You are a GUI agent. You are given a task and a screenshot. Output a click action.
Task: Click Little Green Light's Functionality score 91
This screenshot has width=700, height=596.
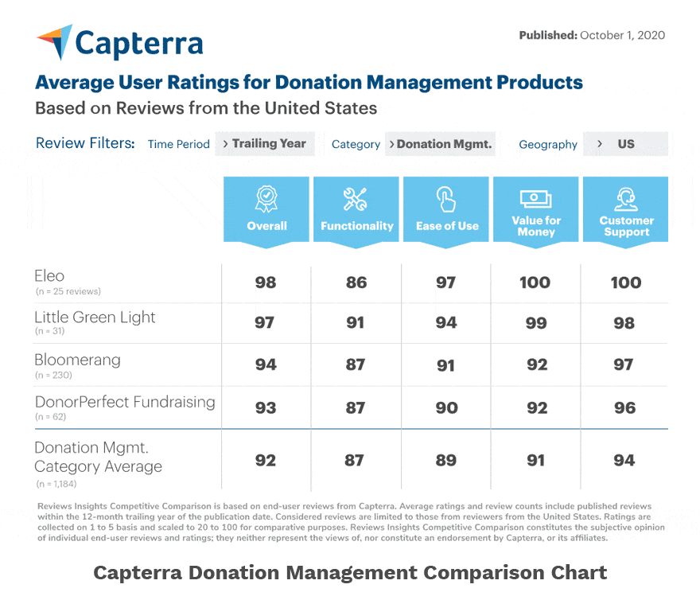(x=356, y=323)
